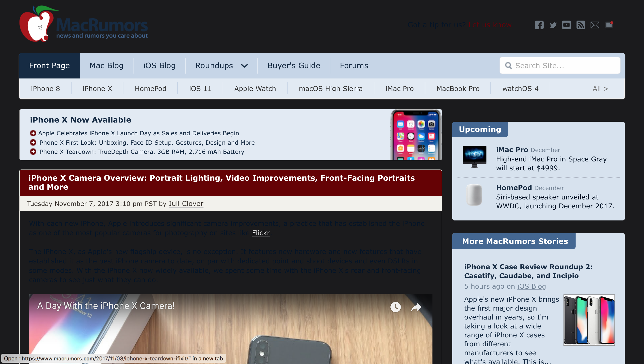Open the macOS High Sierra roundup

click(x=330, y=89)
